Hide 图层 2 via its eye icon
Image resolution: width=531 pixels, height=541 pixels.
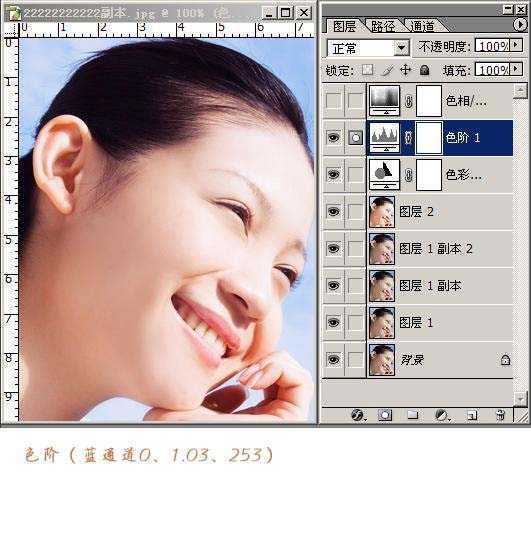[334, 212]
